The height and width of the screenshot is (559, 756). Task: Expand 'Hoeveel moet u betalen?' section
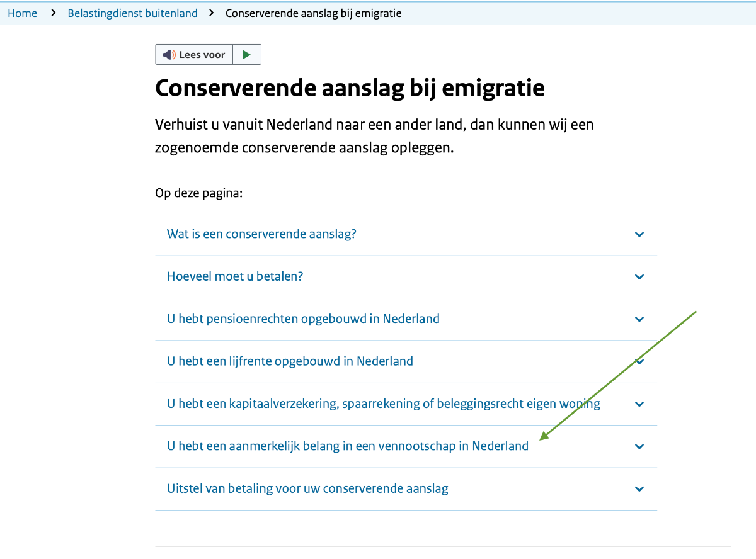tap(406, 277)
